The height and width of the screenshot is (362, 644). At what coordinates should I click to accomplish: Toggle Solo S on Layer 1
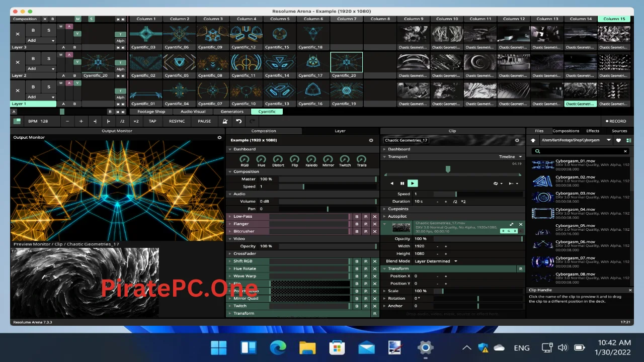click(49, 86)
